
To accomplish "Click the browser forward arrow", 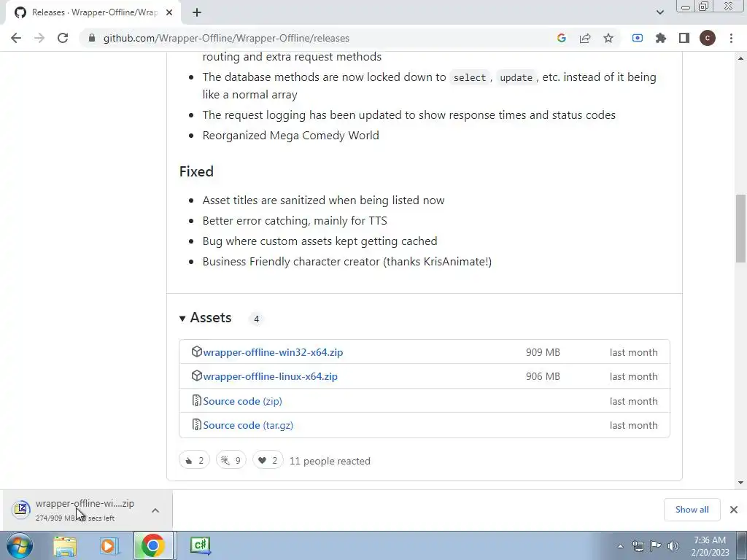I will click(39, 38).
